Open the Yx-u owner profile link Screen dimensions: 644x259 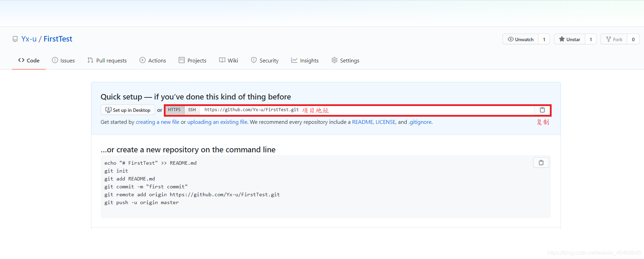coord(29,39)
